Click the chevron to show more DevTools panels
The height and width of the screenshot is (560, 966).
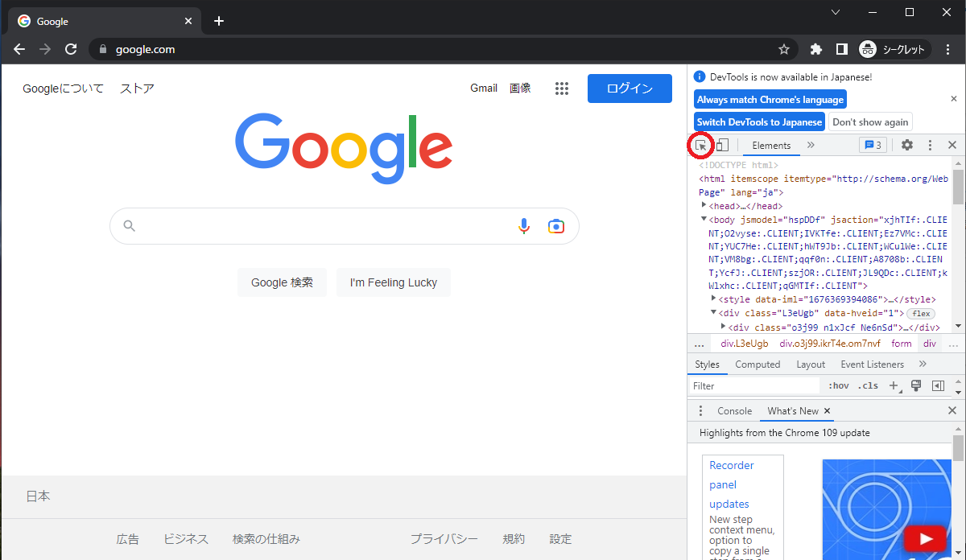tap(811, 145)
